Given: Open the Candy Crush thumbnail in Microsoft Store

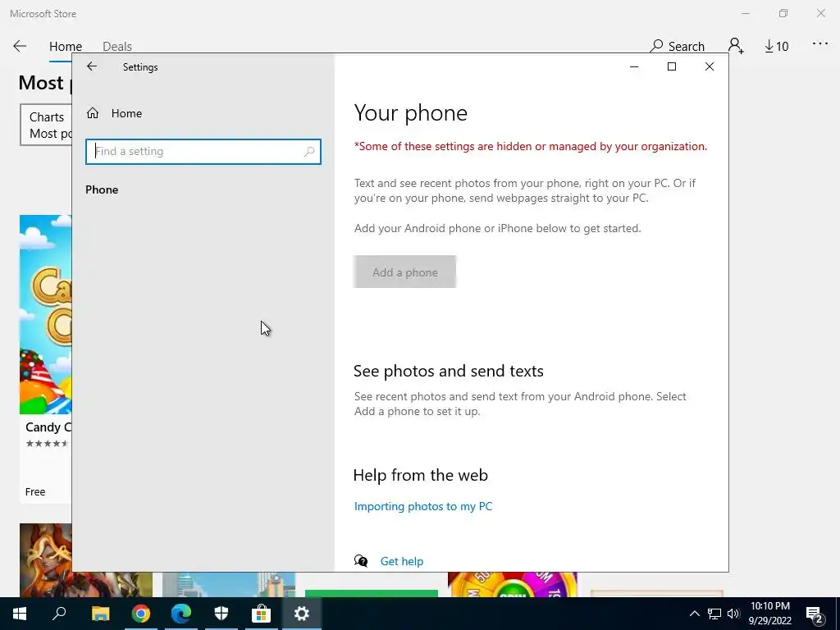Looking at the screenshot, I should (x=46, y=314).
